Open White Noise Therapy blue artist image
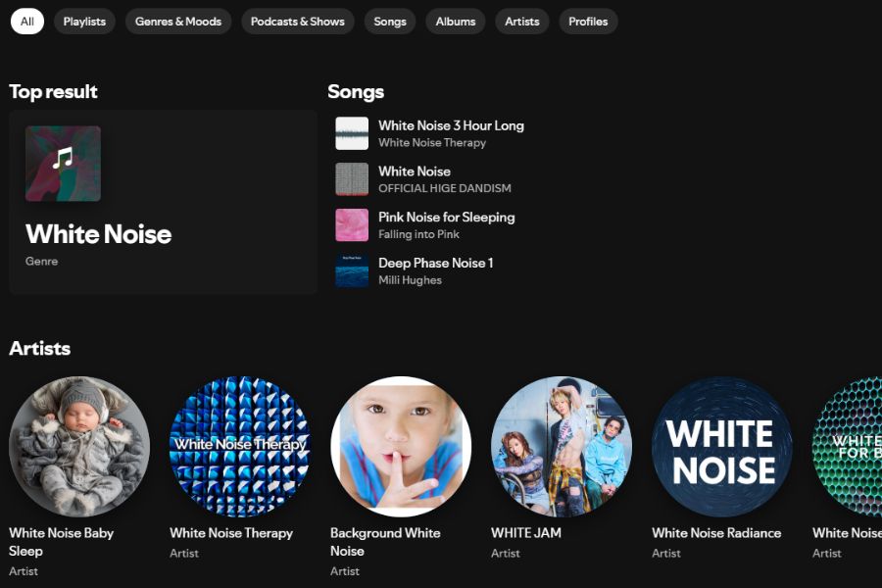Viewport: 882px width, 588px height. pos(240,447)
